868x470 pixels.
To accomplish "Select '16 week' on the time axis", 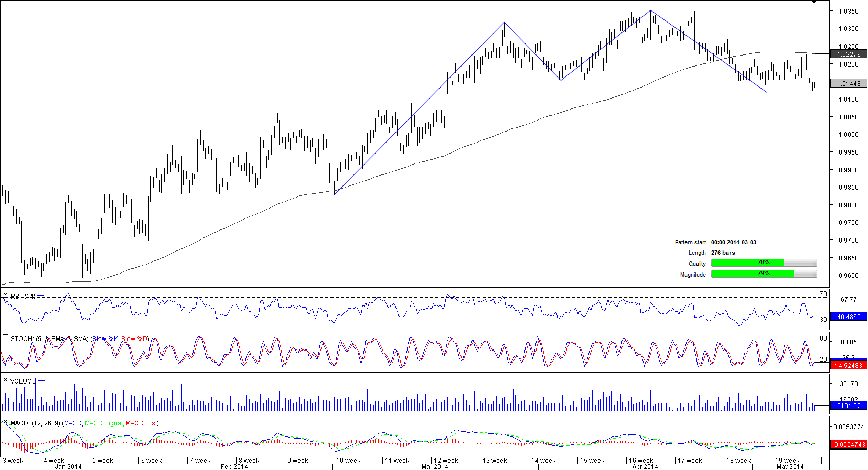I will click(640, 461).
